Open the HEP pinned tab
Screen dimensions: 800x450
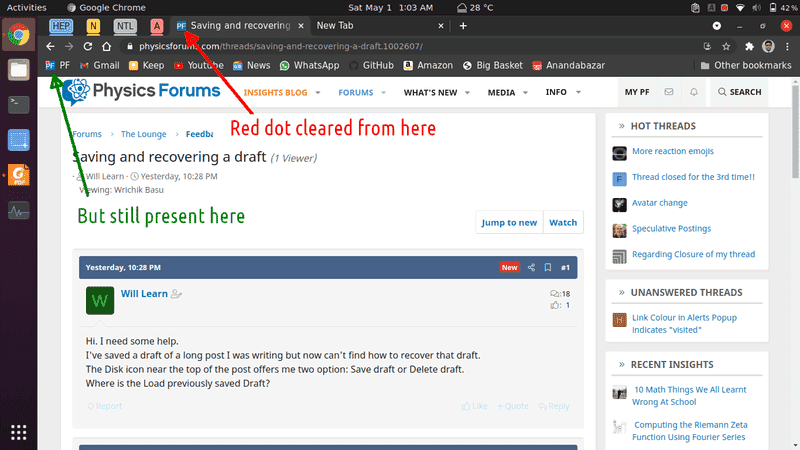(61, 26)
